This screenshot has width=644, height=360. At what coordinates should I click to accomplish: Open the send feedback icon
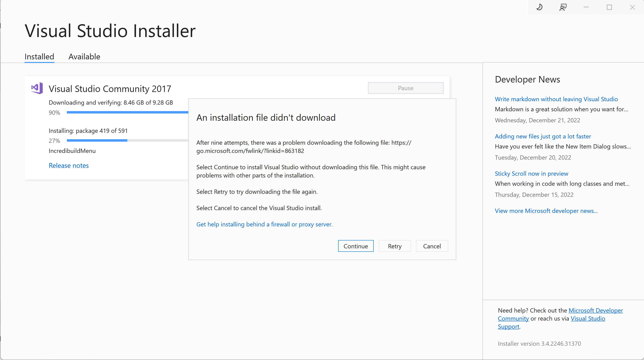coord(563,7)
